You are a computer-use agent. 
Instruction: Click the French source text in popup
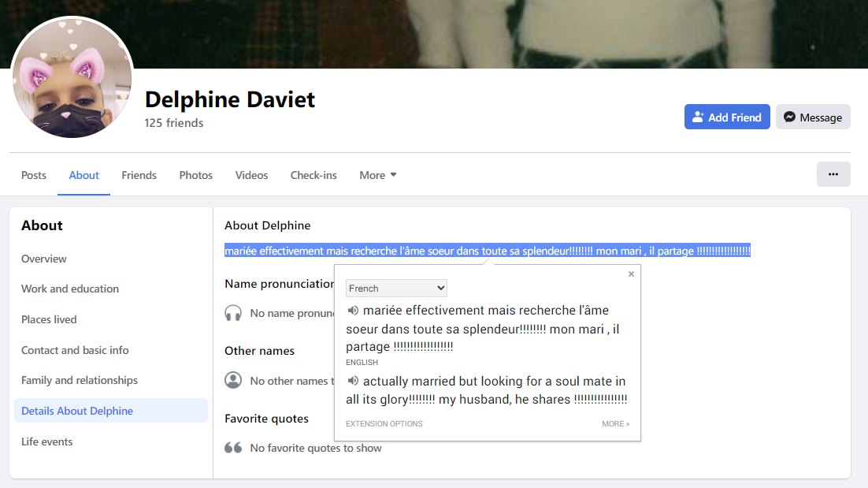[x=483, y=329]
